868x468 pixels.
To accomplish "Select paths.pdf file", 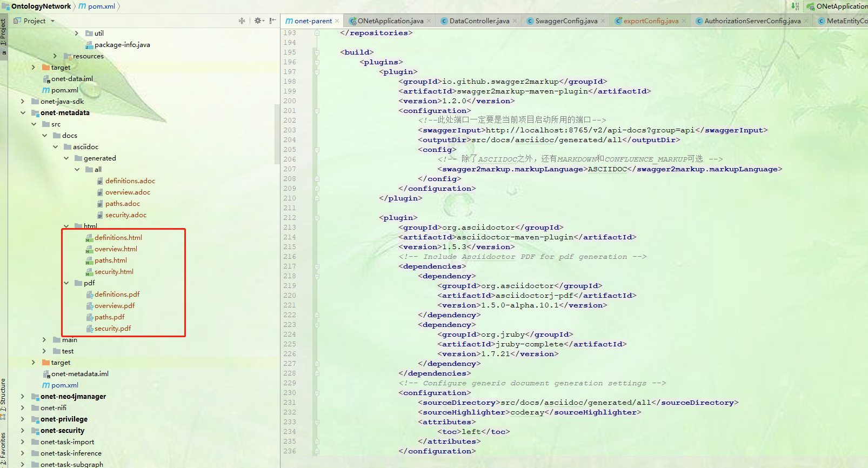I will click(x=109, y=317).
